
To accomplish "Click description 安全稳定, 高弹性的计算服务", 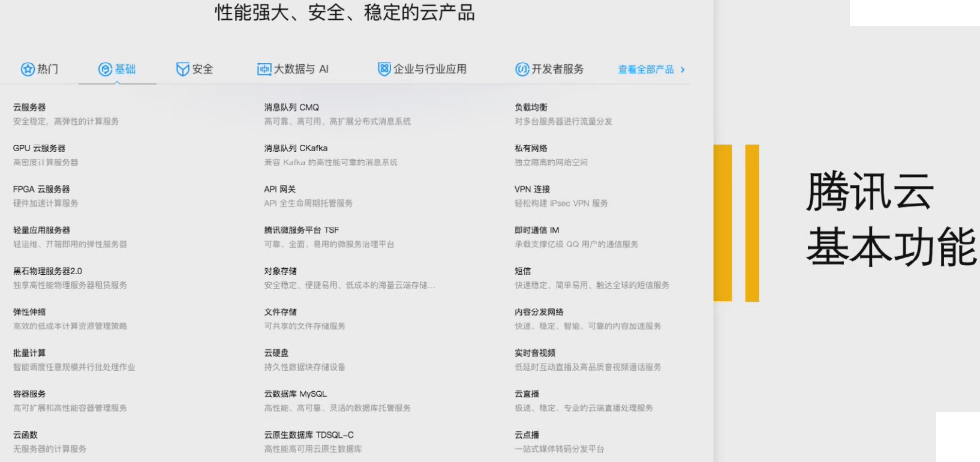I will [66, 121].
